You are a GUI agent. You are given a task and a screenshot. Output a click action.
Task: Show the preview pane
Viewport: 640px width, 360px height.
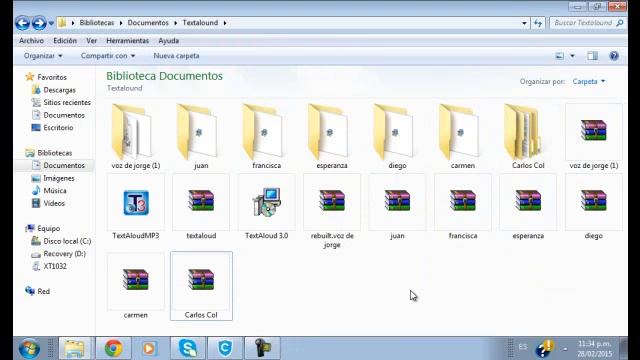593,56
